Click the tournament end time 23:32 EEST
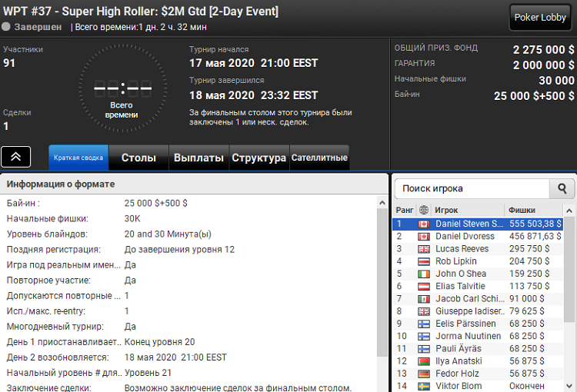Screen dimensions: 577x392 289,95
